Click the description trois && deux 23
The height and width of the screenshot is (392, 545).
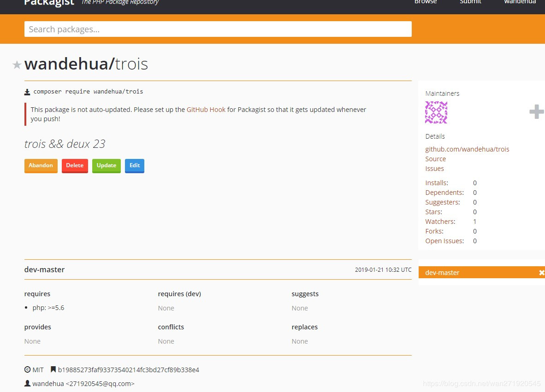[65, 144]
